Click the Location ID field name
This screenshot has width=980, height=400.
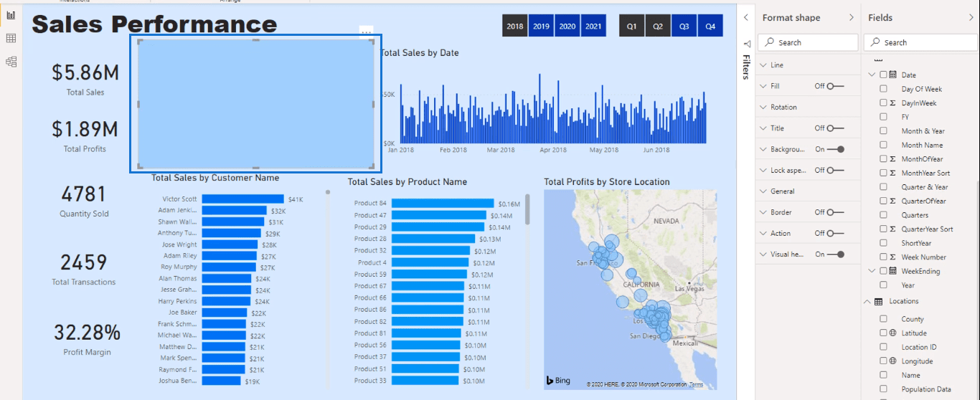(919, 347)
